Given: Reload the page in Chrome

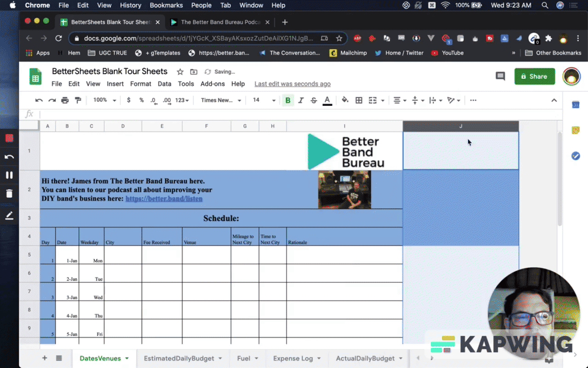Looking at the screenshot, I should click(58, 39).
